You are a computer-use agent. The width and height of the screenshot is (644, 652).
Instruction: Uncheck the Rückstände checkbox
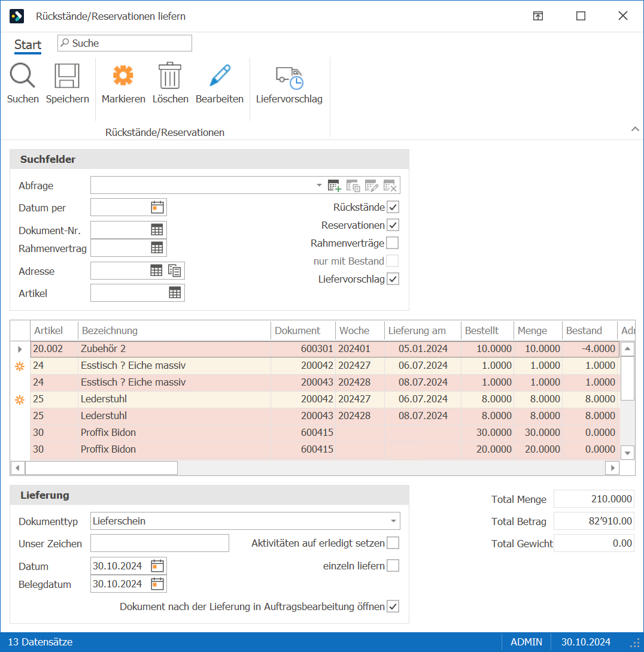(393, 207)
